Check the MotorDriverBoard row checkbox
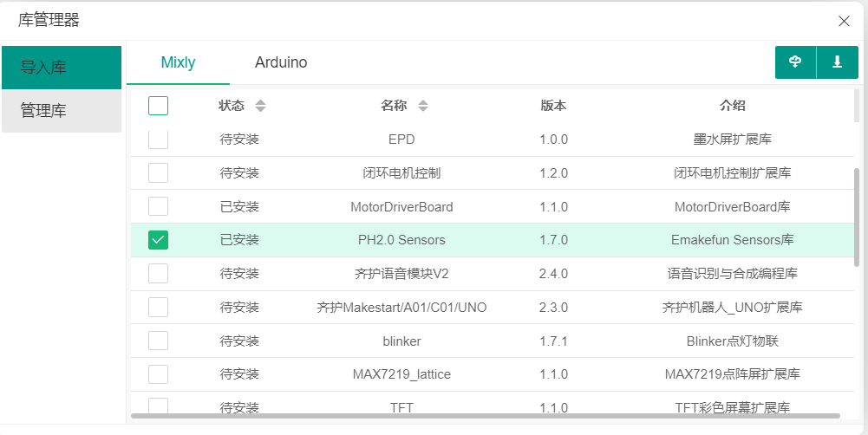 pos(159,206)
